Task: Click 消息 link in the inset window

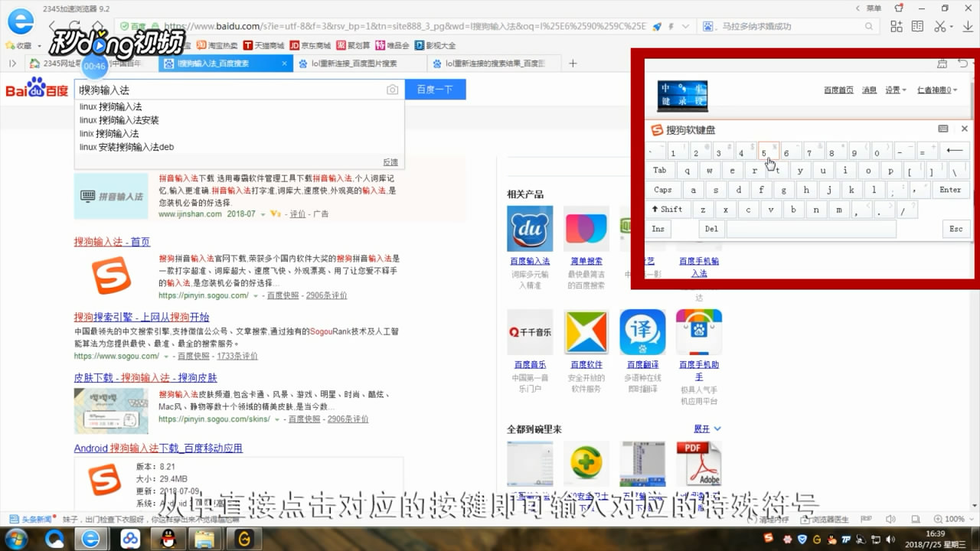Action: (869, 90)
